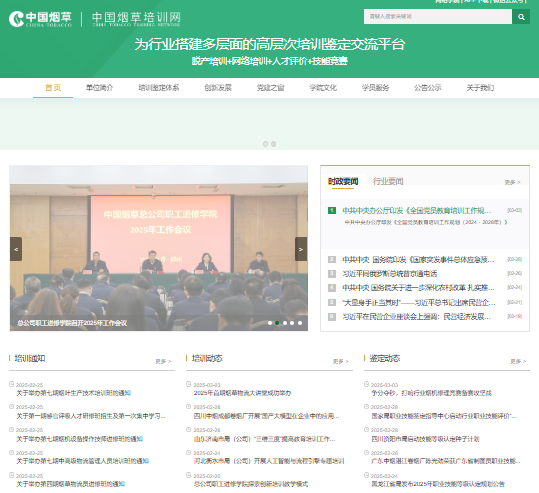
Task: Select last dot on photo carousel
Action: pos(300,323)
